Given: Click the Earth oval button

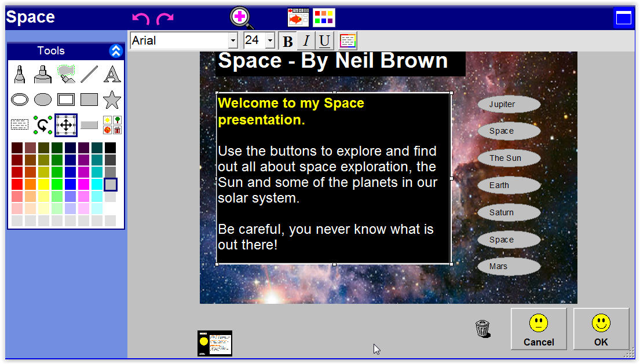Looking at the screenshot, I should coord(509,185).
